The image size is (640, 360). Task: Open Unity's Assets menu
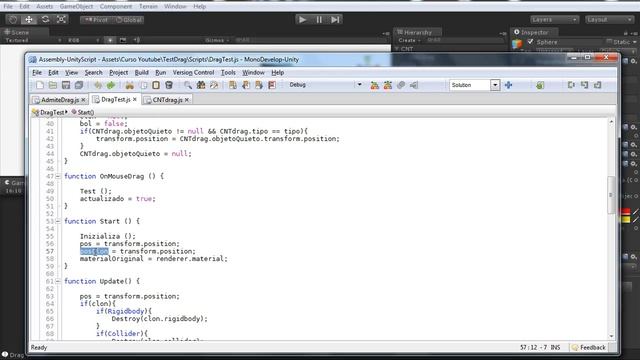[x=44, y=7]
